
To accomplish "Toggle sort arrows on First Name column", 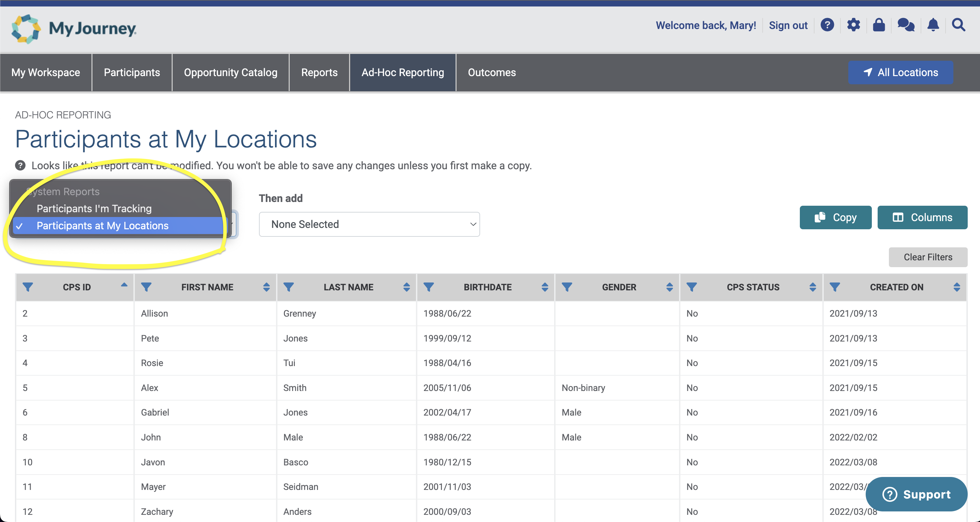I will pos(266,287).
